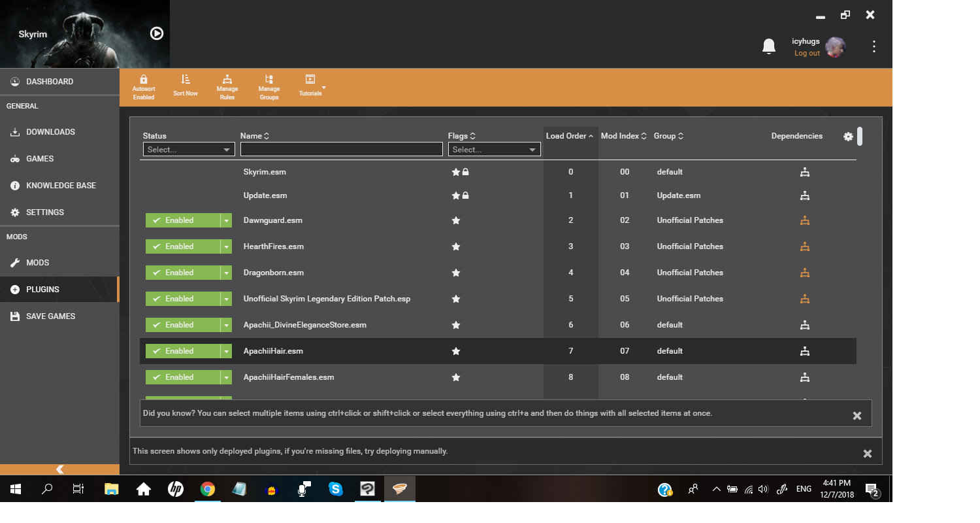980x523 pixels.
Task: Open orange dependencies icon for Dawnguard.esm
Action: [805, 220]
